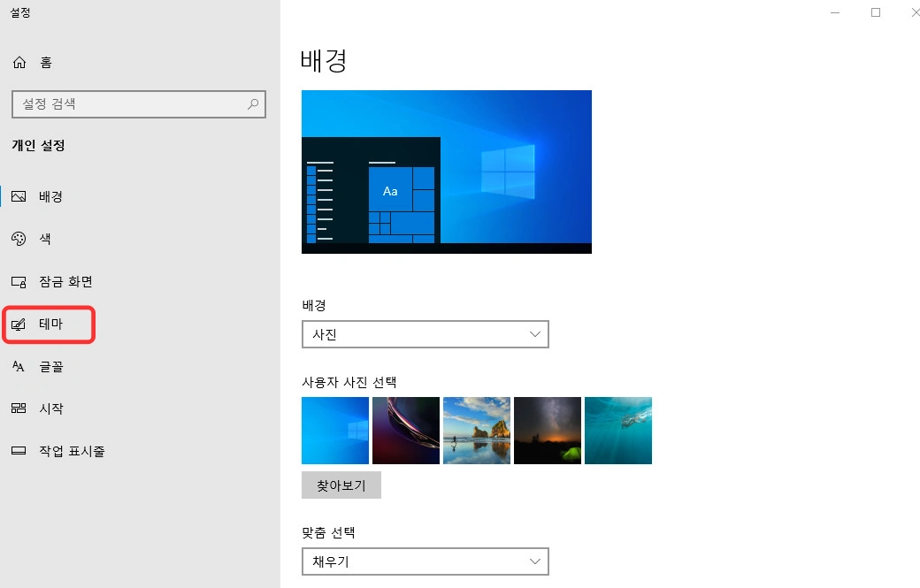This screenshot has width=920, height=588.
Task: Minimize the 설정 window
Action: (x=835, y=12)
